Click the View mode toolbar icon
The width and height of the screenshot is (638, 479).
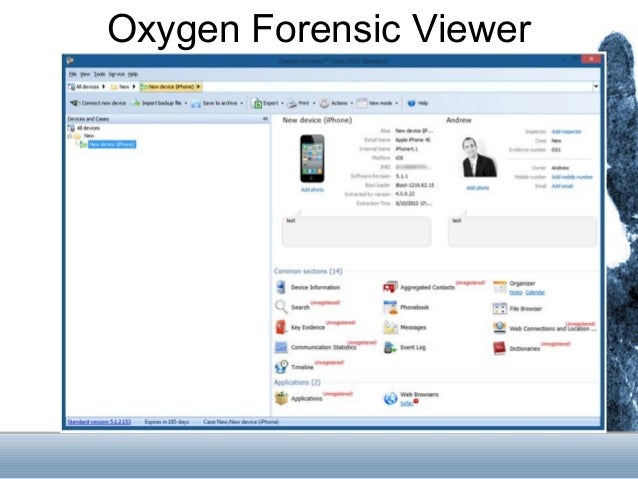pos(362,103)
